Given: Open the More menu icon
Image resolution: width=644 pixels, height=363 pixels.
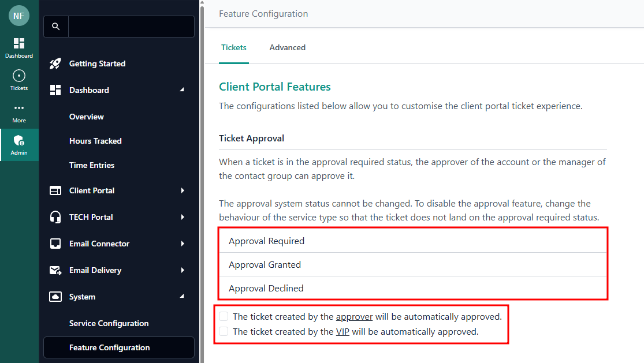Looking at the screenshot, I should click(x=19, y=108).
